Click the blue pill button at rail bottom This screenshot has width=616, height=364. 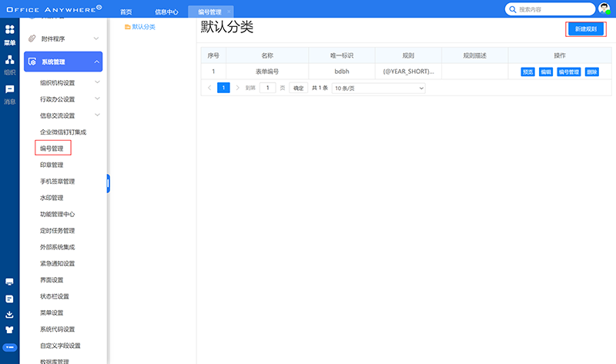click(x=10, y=348)
